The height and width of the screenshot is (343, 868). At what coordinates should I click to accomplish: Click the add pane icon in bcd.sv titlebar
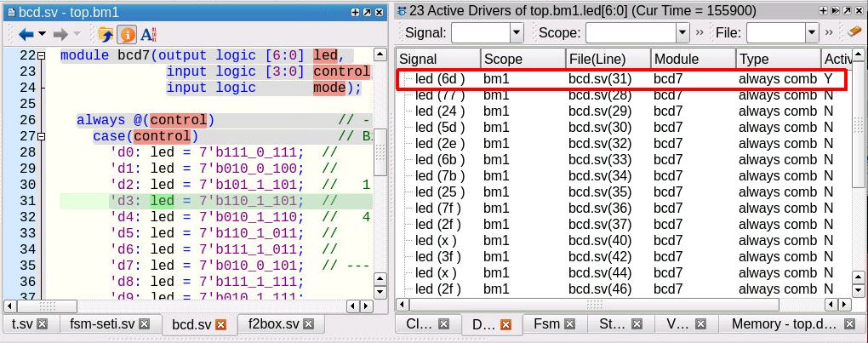355,12
